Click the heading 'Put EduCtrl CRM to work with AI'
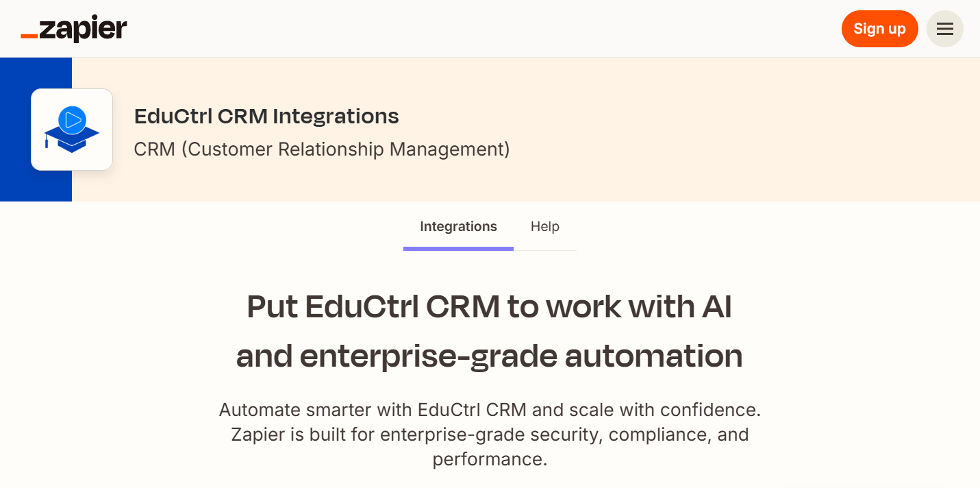The height and width of the screenshot is (488, 980). [x=489, y=307]
